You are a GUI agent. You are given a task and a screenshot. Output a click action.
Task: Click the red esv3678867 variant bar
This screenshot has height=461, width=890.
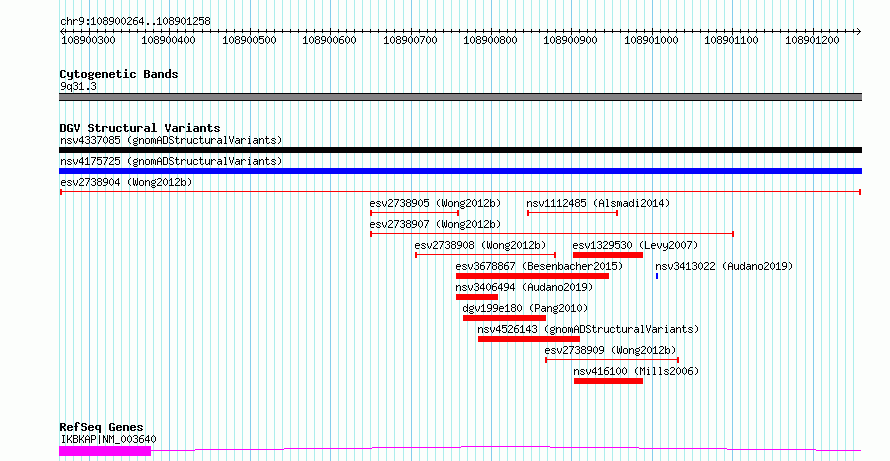click(532, 276)
